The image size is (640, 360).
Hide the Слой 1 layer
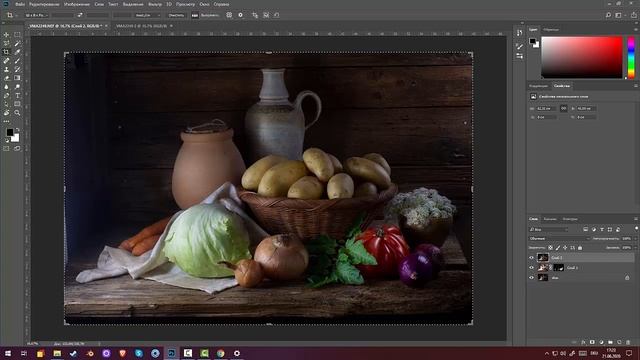531,268
